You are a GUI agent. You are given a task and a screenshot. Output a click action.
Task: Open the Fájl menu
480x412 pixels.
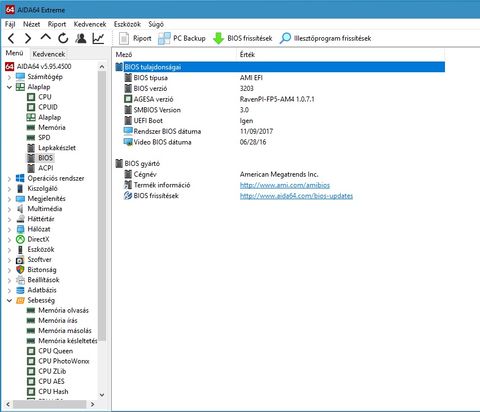10,24
